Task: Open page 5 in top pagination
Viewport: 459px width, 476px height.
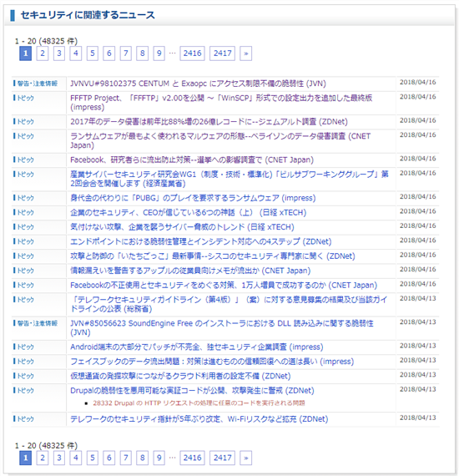Action: (x=93, y=53)
